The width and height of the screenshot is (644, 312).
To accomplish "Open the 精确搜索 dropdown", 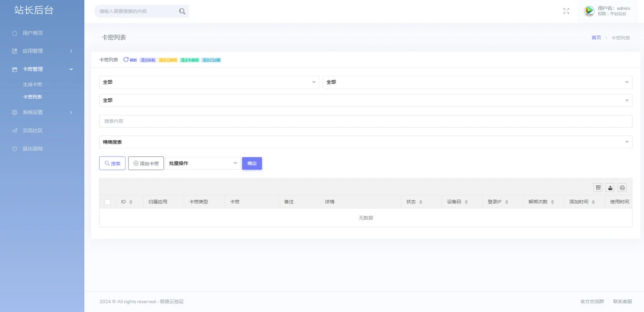I will point(365,142).
